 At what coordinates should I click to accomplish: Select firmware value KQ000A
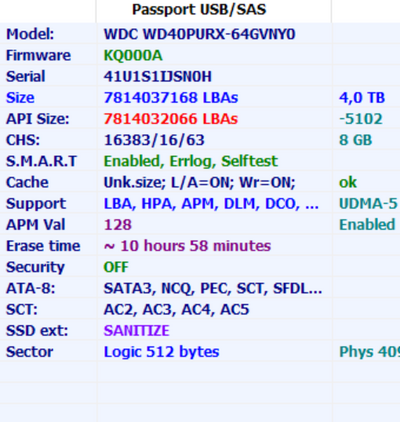pos(133,55)
